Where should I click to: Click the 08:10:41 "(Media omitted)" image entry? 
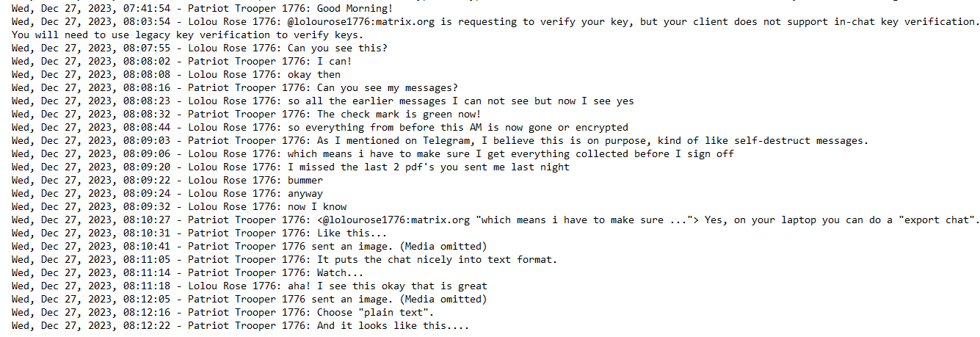[x=443, y=247]
